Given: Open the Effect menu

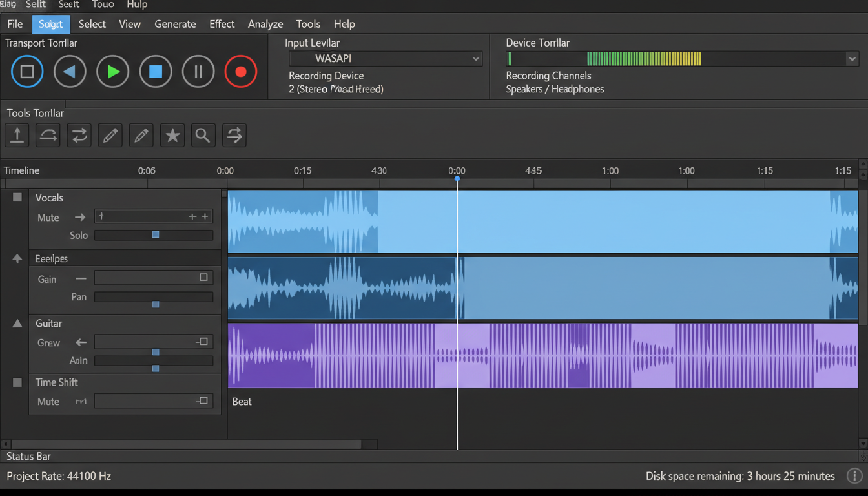Looking at the screenshot, I should (222, 24).
